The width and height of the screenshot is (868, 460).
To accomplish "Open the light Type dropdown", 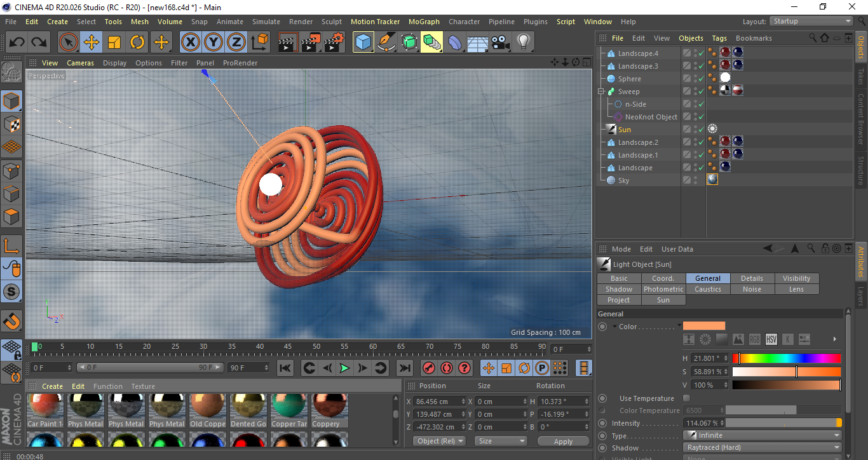I will [763, 435].
